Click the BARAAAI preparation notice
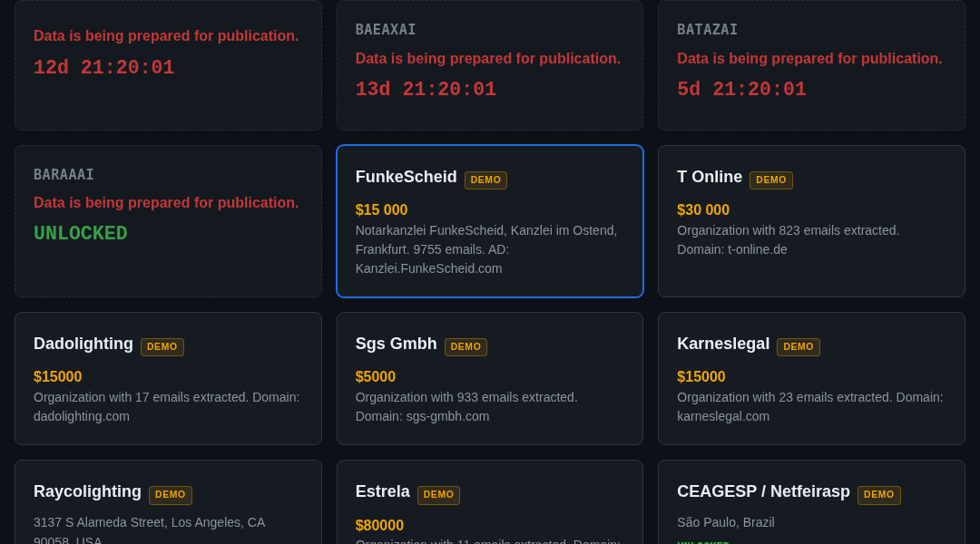Image resolution: width=980 pixels, height=544 pixels. [x=166, y=202]
